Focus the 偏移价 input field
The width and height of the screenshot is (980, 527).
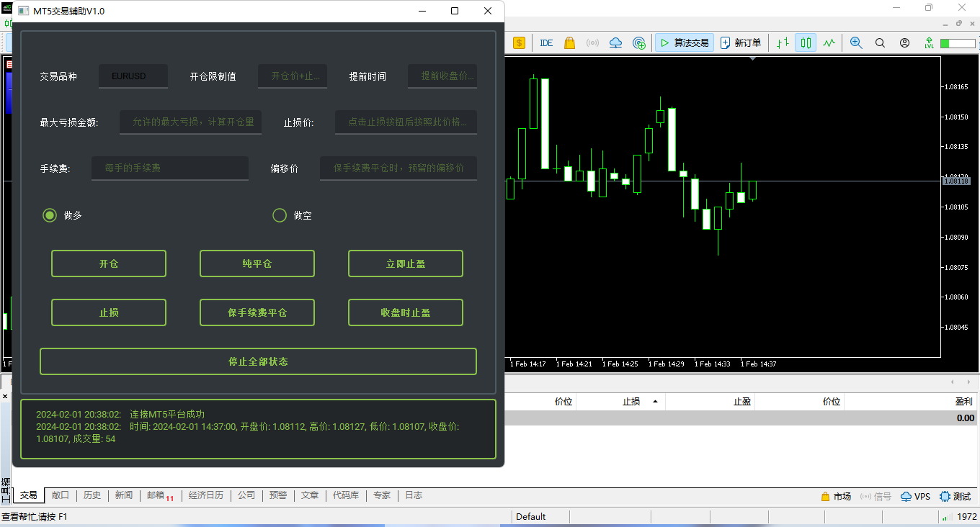[x=398, y=168]
